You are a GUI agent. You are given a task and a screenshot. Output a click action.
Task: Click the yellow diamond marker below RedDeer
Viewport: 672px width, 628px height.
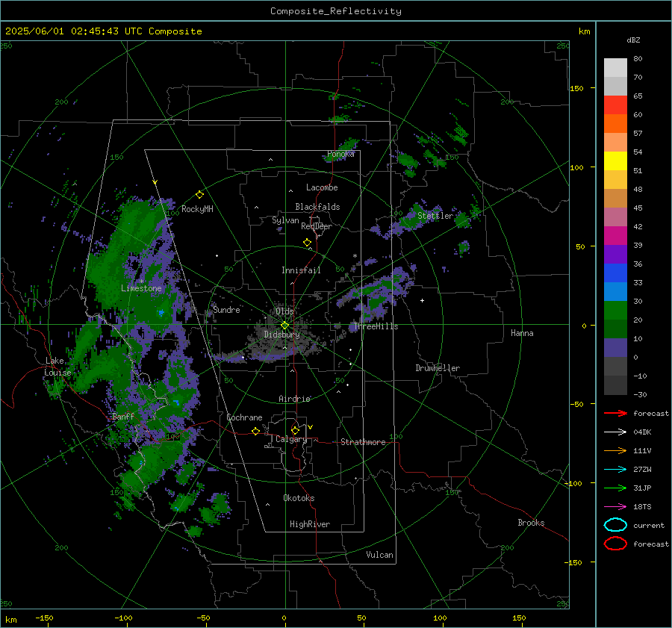307,243
